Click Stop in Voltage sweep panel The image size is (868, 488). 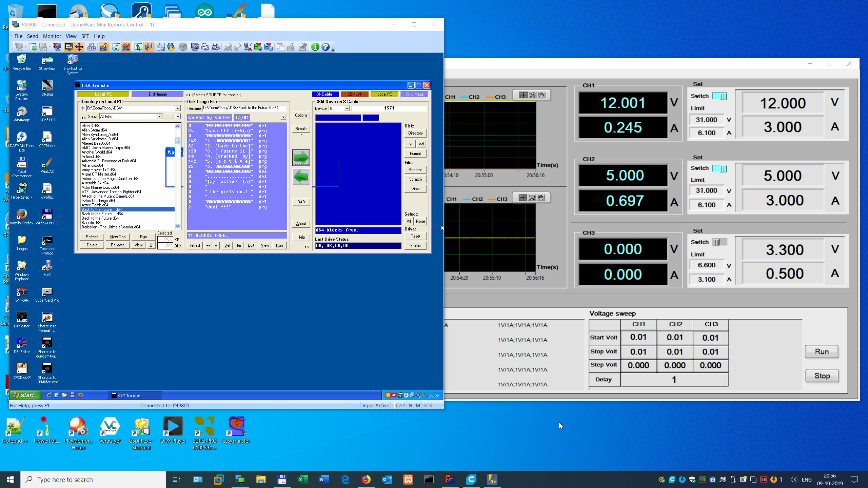point(822,376)
